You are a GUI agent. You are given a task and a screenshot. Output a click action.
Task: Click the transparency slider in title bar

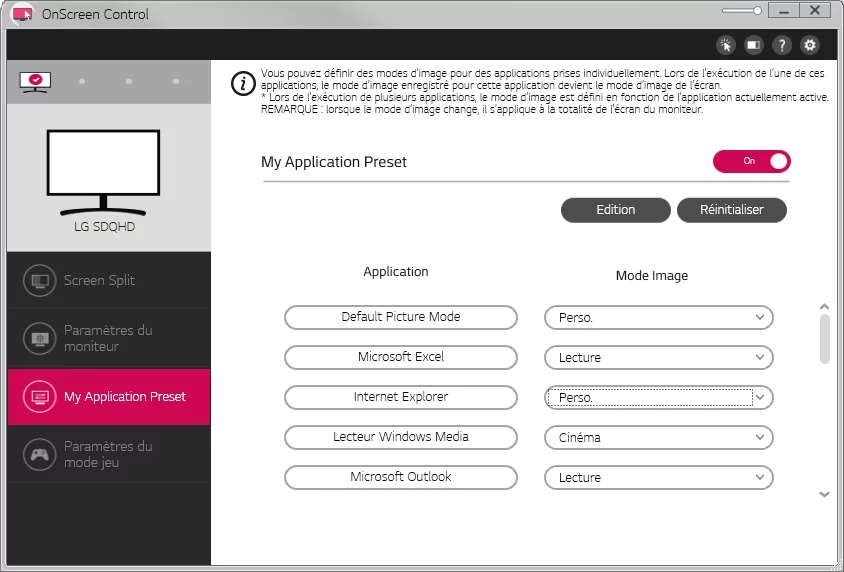(x=742, y=11)
